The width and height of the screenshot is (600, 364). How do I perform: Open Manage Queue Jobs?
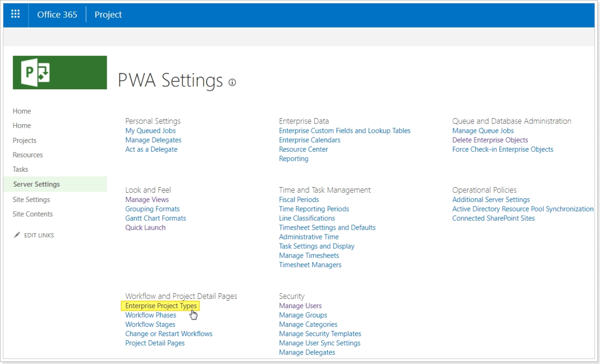pos(483,131)
